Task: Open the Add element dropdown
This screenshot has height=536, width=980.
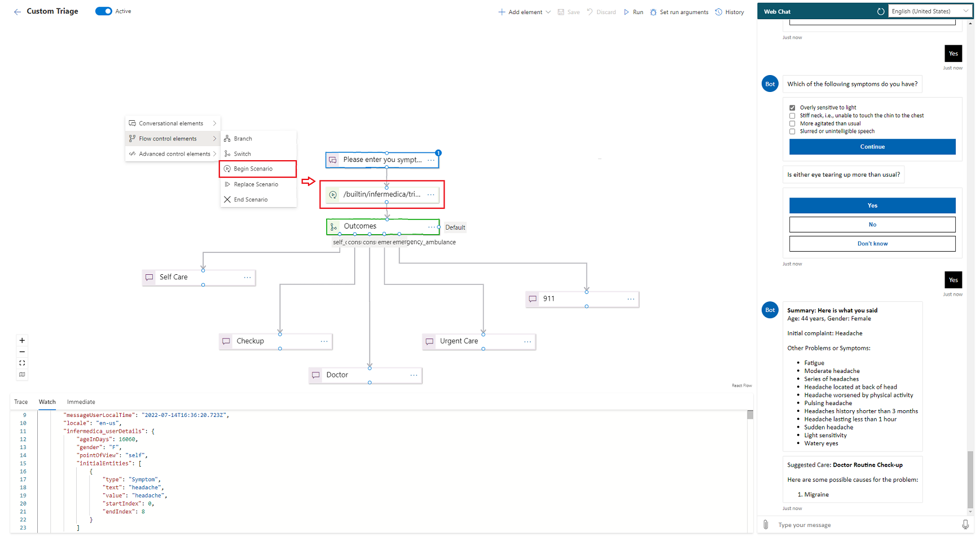Action: point(524,12)
